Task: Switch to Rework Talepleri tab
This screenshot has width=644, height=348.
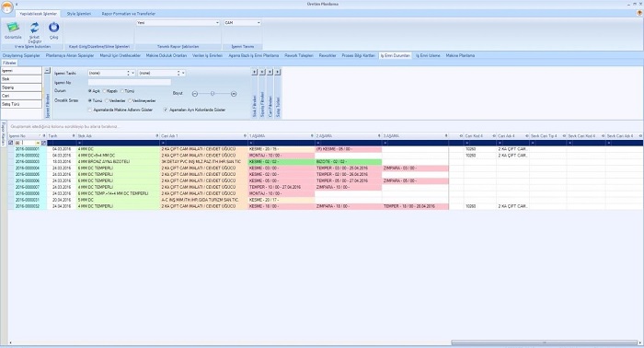Action: pos(299,55)
